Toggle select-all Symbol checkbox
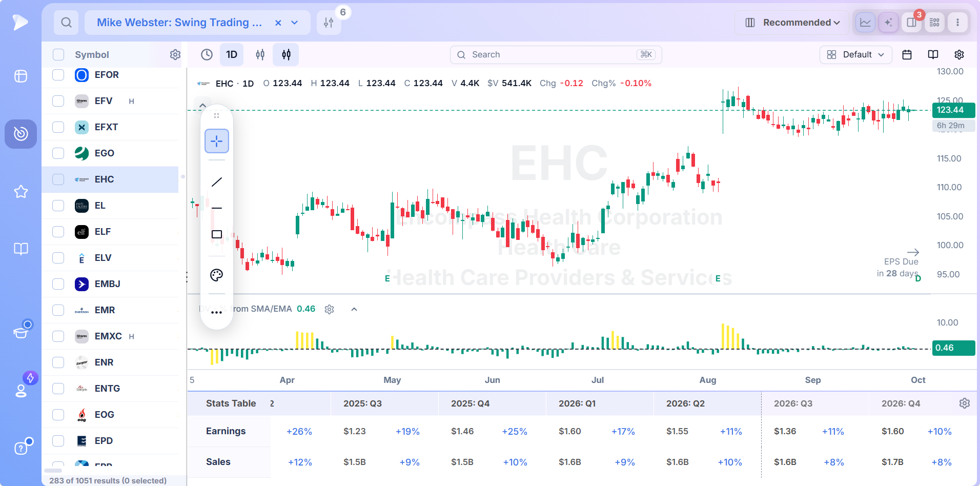Image resolution: width=980 pixels, height=486 pixels. [58, 55]
